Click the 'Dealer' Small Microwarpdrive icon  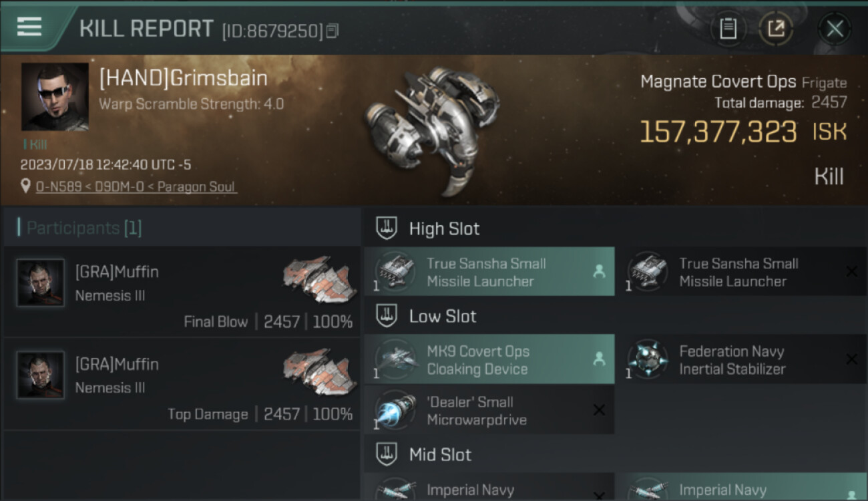point(396,411)
